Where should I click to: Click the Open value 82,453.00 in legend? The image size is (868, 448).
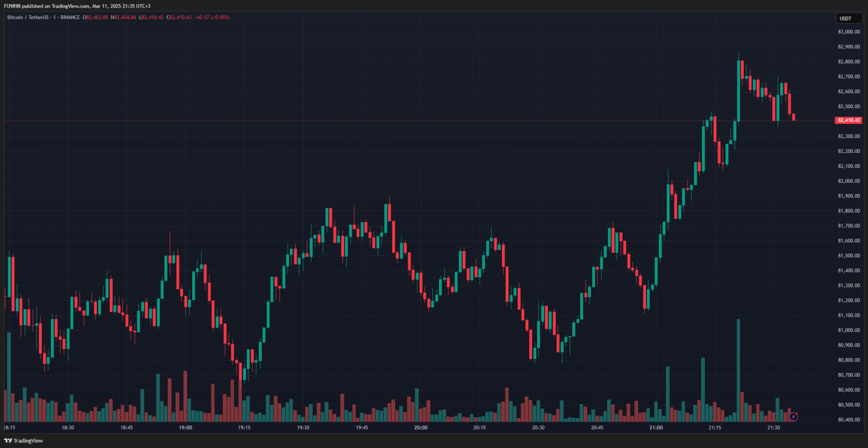[x=97, y=17]
